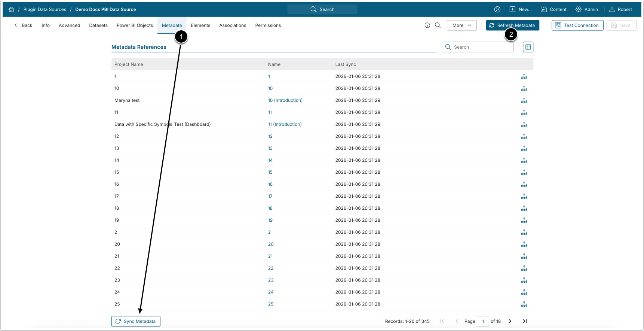This screenshot has width=644, height=331.
Task: Click the Sync Metadata button
Action: tap(136, 321)
